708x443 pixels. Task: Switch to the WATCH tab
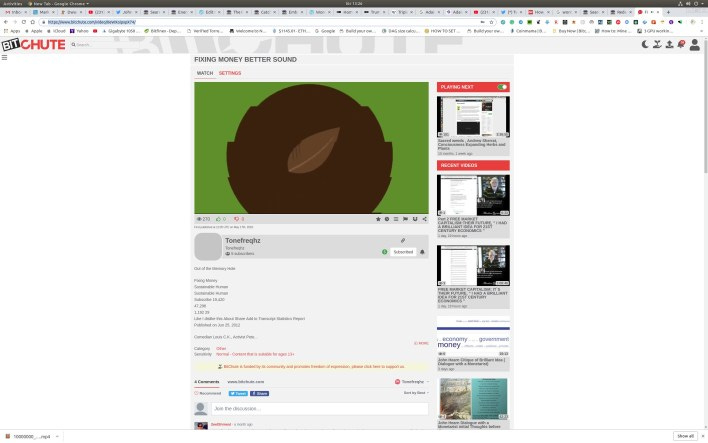[x=205, y=73]
